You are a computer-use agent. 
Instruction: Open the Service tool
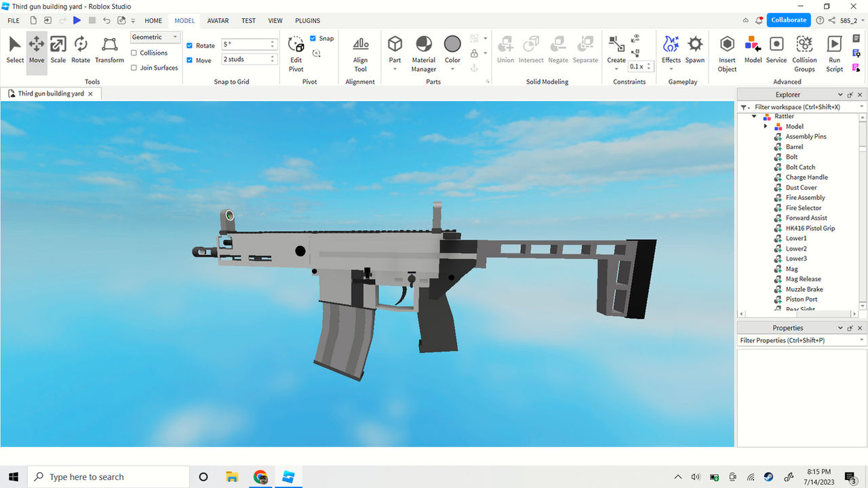coord(776,50)
